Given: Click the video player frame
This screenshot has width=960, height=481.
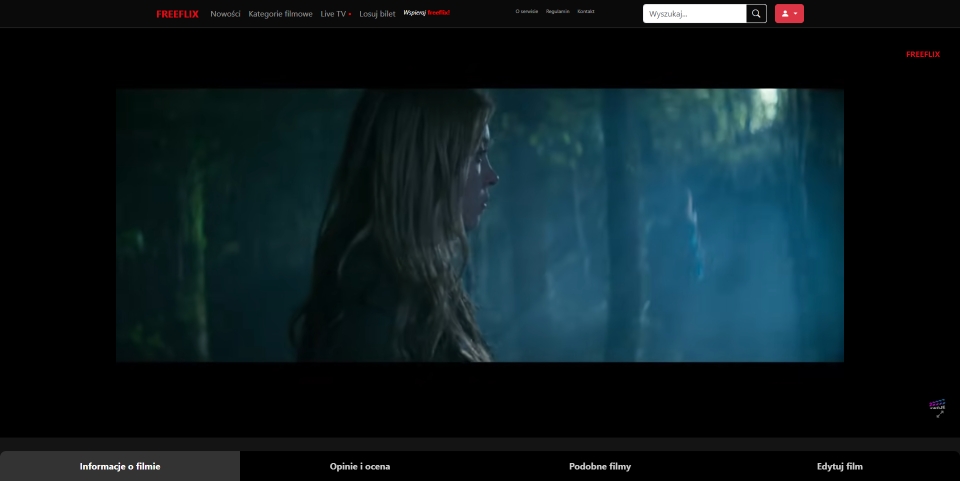Looking at the screenshot, I should tap(480, 225).
